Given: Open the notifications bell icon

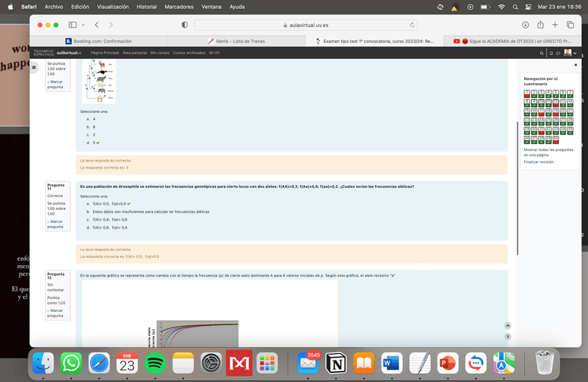Looking at the screenshot, I should tap(551, 53).
